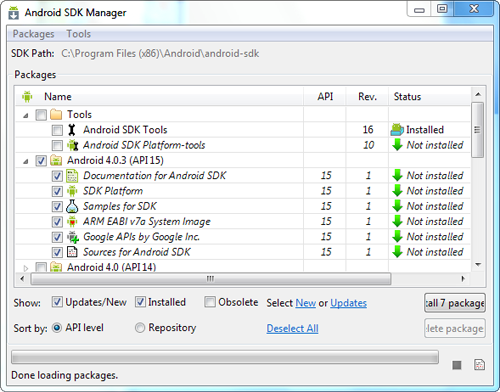Image resolution: width=500 pixels, height=392 pixels.
Task: Click the Sources for Android SDK icon
Action: [x=72, y=252]
